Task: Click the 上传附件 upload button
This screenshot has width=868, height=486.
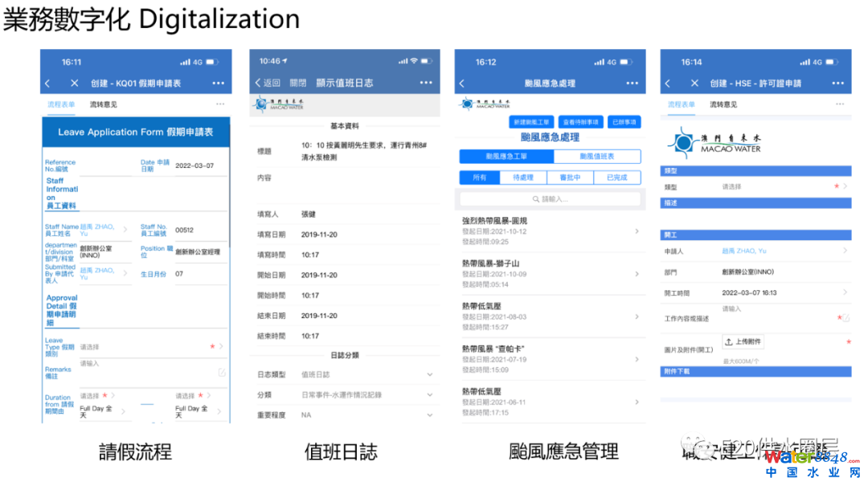Action: click(x=743, y=341)
